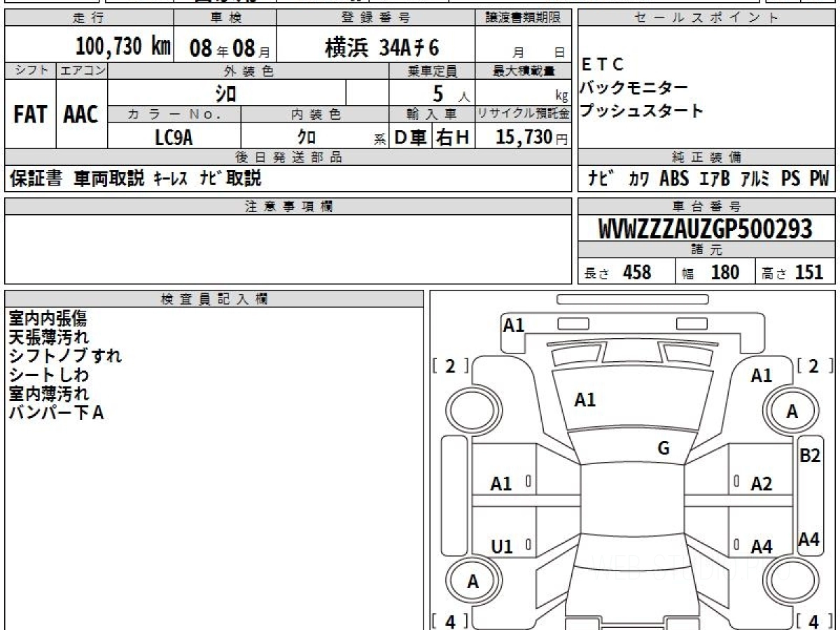Screen dimensions: 840x630
Task: Click the バンパー下A inspector note
Action: coord(57,413)
